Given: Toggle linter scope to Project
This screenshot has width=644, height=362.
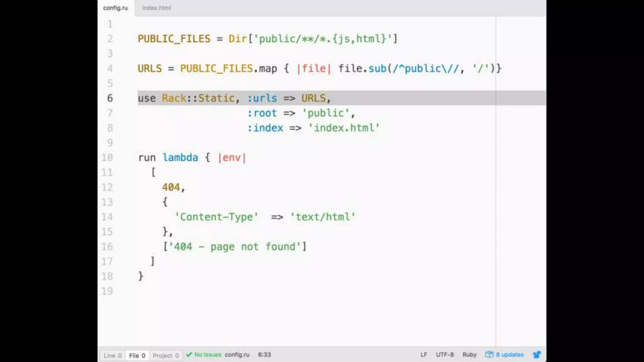Looking at the screenshot, I should click(x=166, y=355).
